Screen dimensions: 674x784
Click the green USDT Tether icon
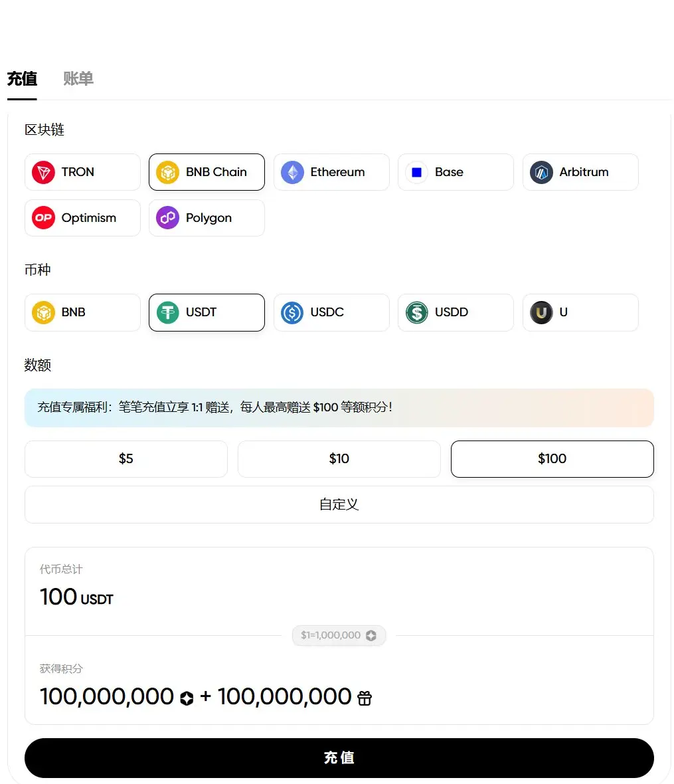pyautogui.click(x=168, y=312)
